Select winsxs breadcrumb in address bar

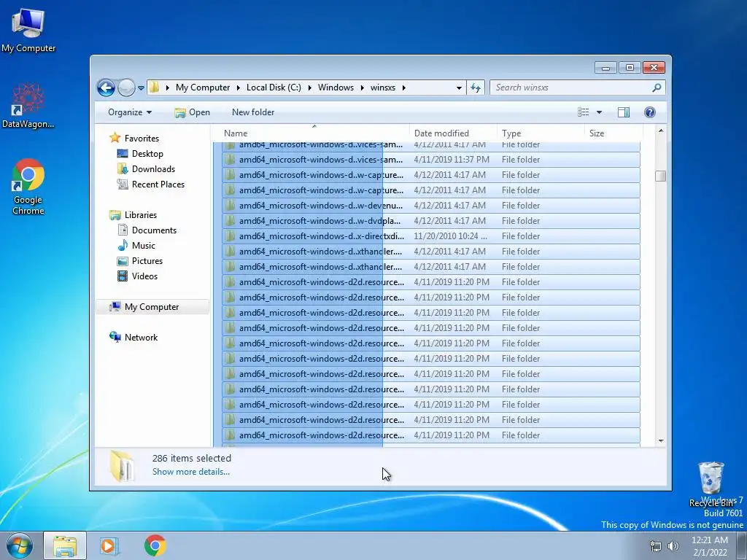click(383, 87)
